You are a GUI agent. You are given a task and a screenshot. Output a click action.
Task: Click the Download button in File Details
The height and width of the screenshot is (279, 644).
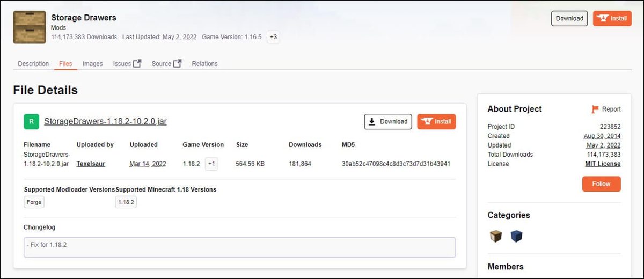tap(388, 122)
